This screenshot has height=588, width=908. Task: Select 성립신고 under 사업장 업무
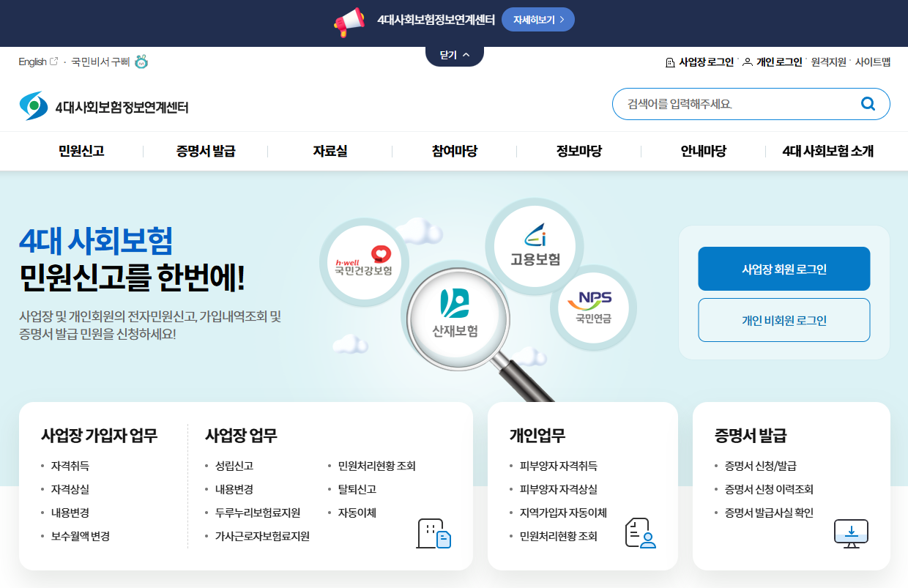point(234,466)
